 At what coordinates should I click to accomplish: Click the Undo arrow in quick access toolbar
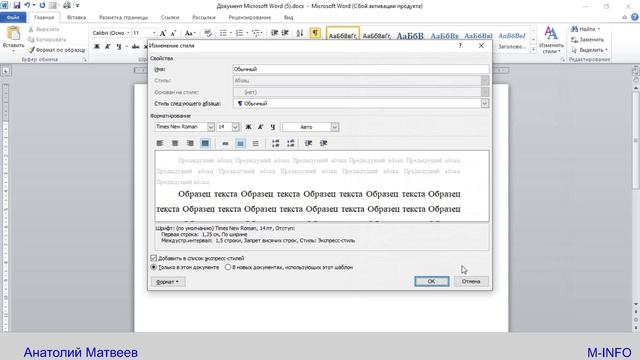point(27,5)
